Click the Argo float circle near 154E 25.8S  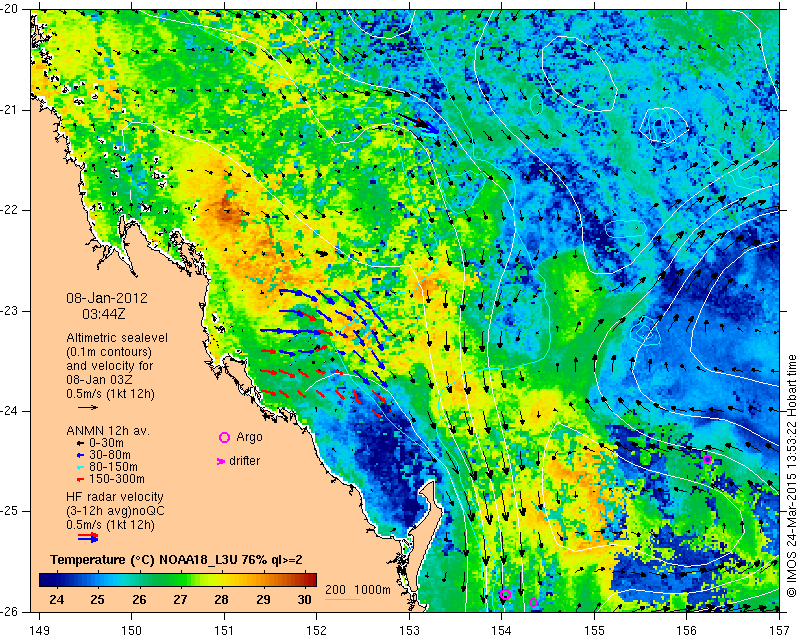pos(505,594)
